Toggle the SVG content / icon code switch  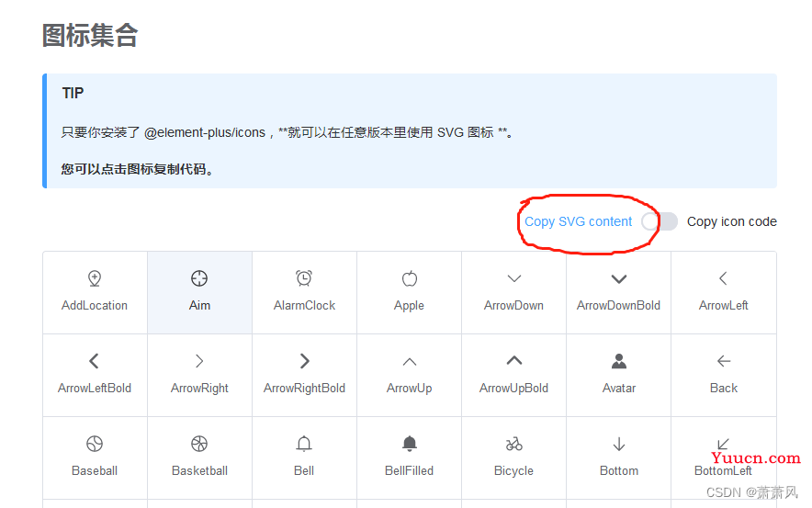click(x=660, y=221)
